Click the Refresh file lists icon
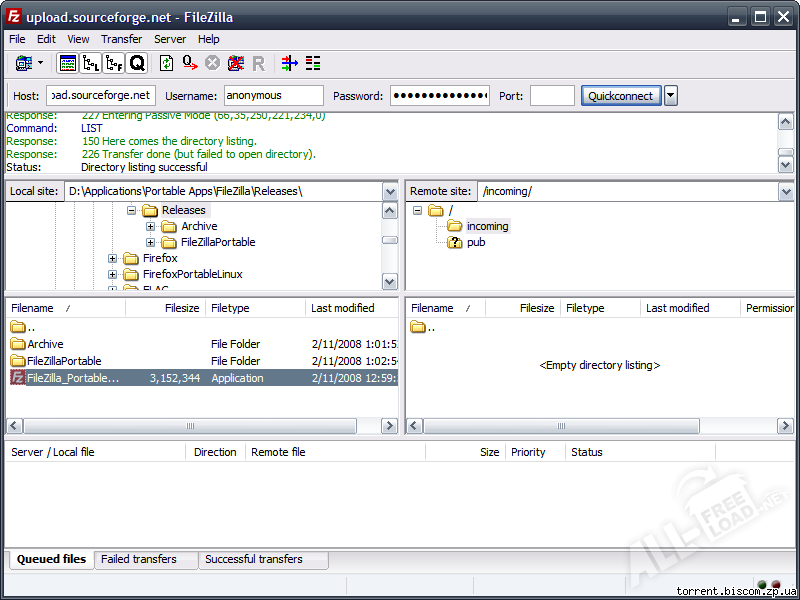This screenshot has height=600, width=800. [x=167, y=63]
